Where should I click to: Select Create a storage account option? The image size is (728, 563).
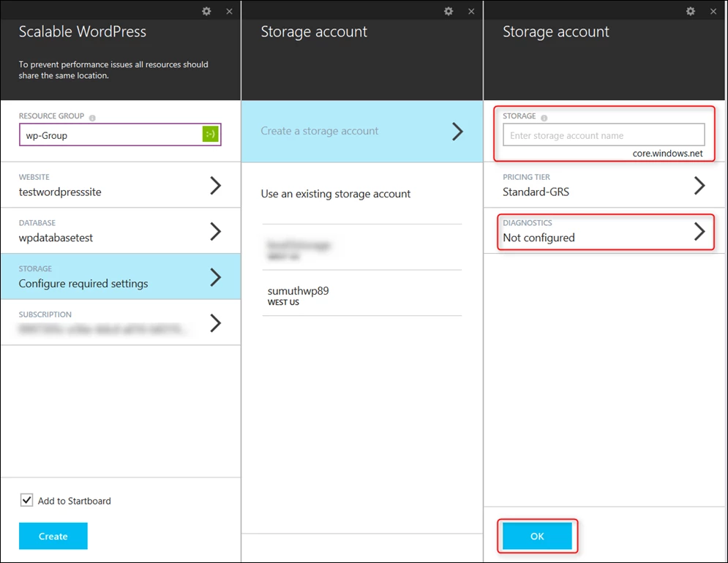(x=361, y=132)
